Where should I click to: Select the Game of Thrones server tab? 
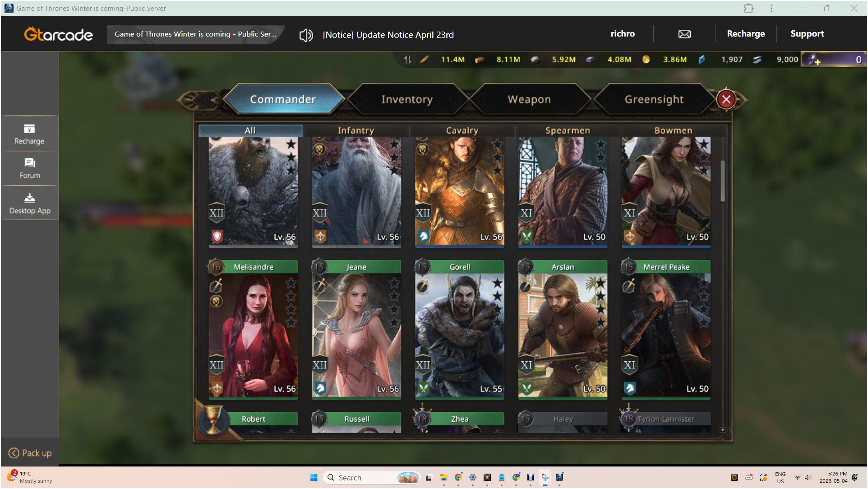[195, 34]
